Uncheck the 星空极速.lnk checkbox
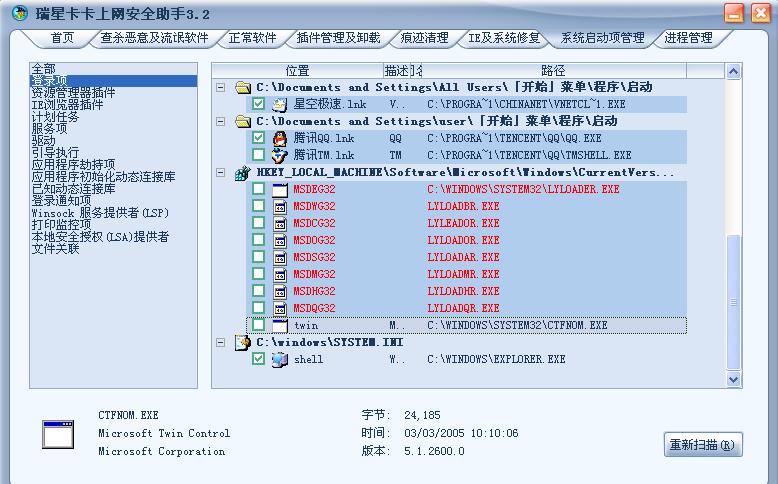Screen dimensions: 778x484 (258, 104)
